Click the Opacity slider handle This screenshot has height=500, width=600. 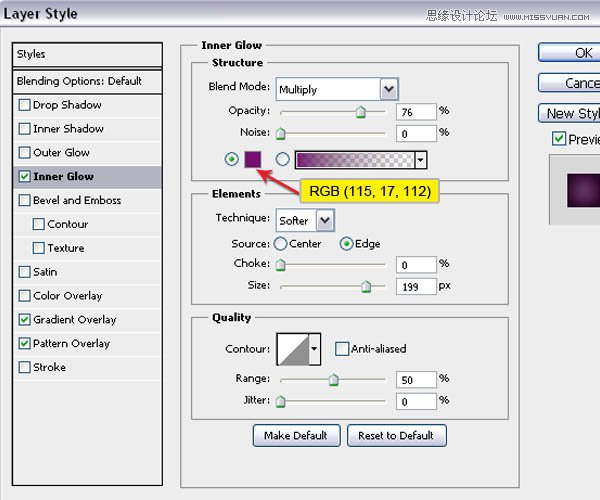(360, 113)
